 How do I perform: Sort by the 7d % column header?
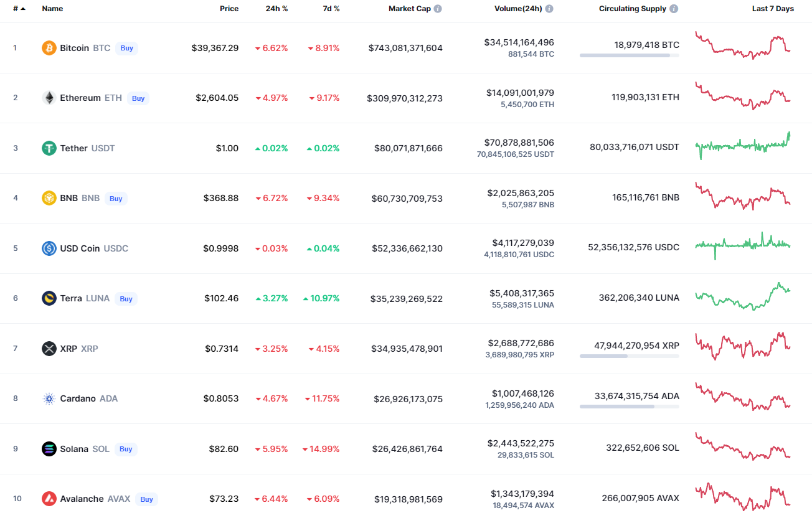[331, 9]
